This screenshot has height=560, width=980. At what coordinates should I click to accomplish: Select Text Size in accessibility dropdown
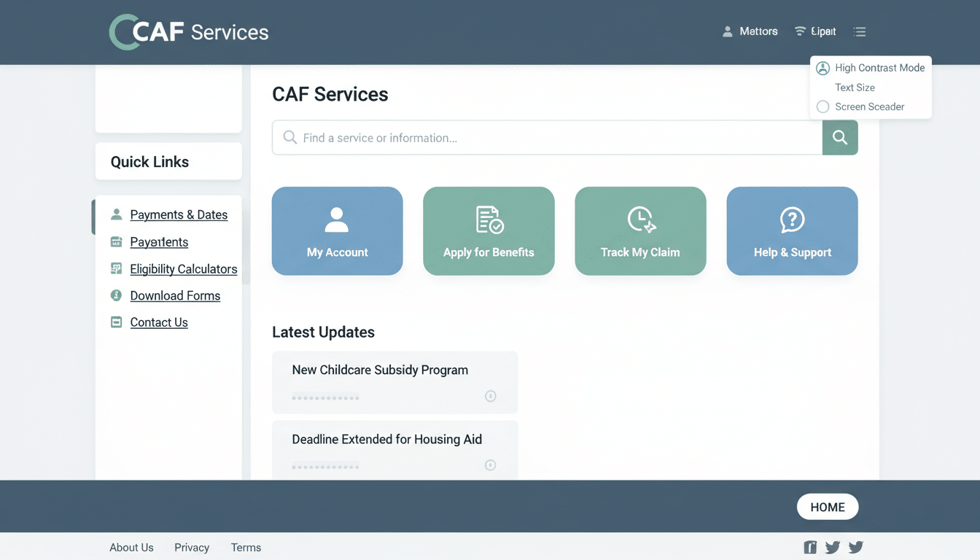point(855,87)
